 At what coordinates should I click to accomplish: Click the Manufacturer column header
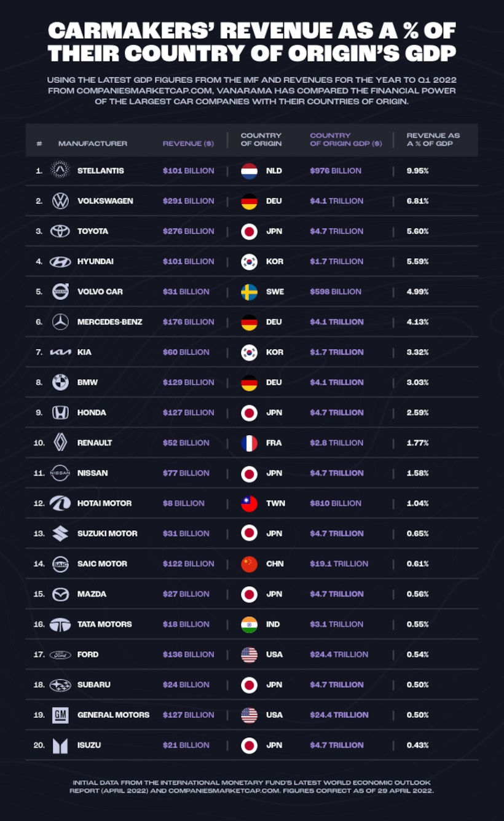(93, 143)
